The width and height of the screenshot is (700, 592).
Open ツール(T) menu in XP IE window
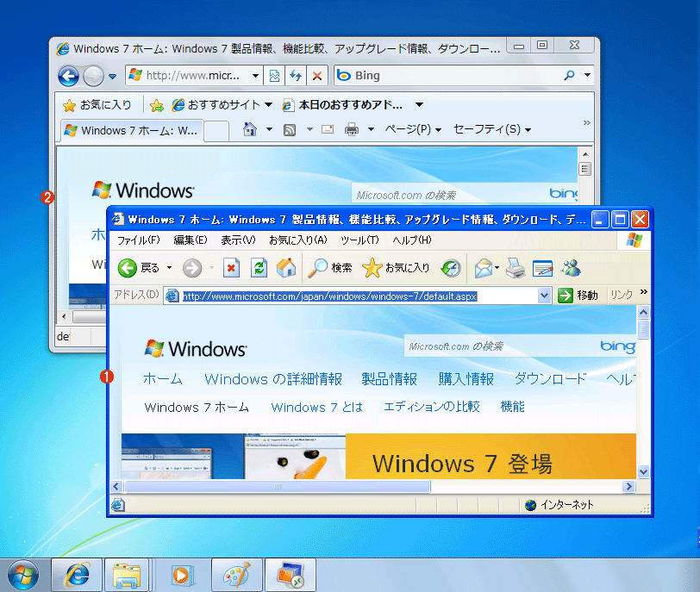coord(359,240)
